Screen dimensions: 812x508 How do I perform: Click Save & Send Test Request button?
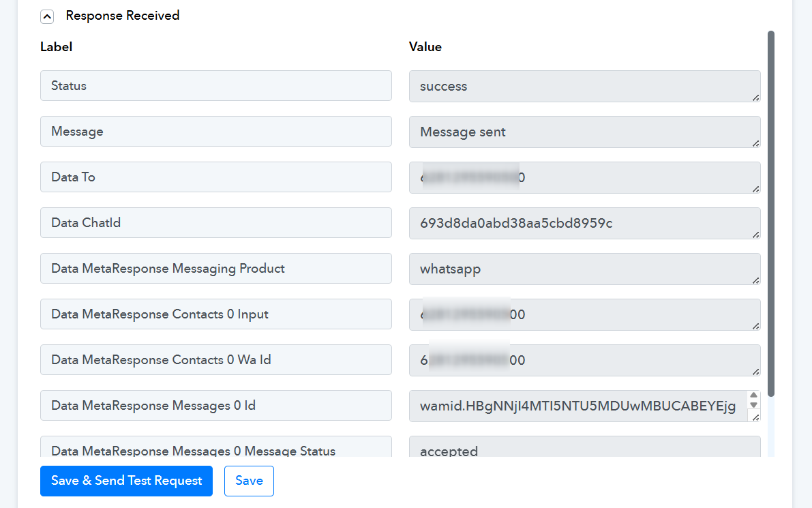pyautogui.click(x=126, y=481)
